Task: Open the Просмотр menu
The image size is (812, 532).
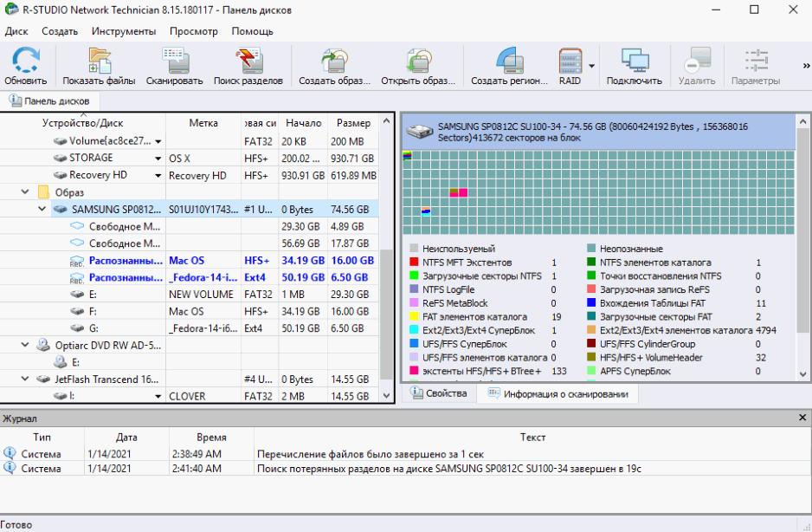Action: click(194, 31)
